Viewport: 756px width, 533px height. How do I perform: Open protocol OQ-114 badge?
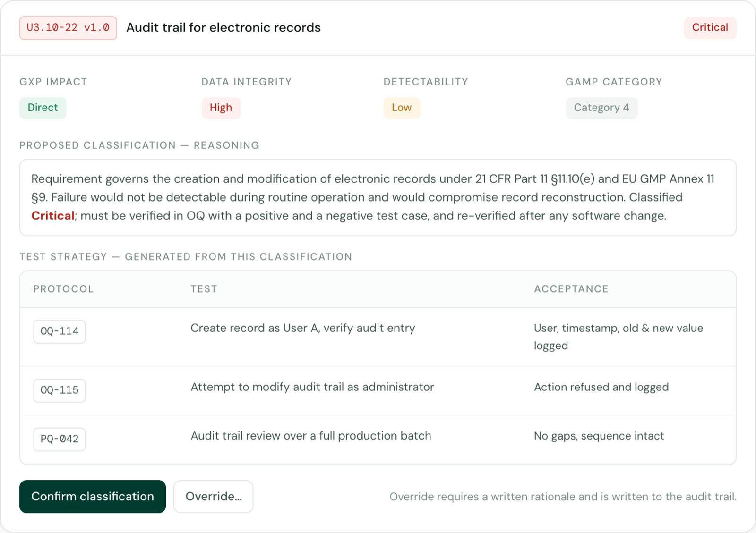60,331
